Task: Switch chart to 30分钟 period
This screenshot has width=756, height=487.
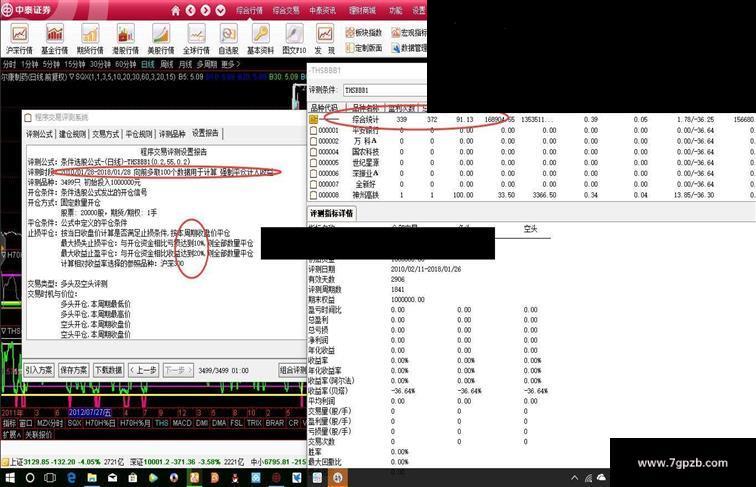Action: pos(100,64)
